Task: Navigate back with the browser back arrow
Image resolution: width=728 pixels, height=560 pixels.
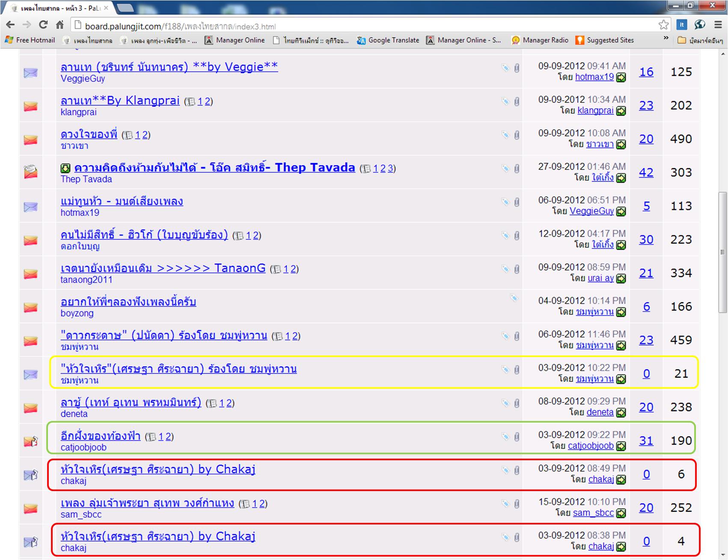Action: pyautogui.click(x=11, y=25)
